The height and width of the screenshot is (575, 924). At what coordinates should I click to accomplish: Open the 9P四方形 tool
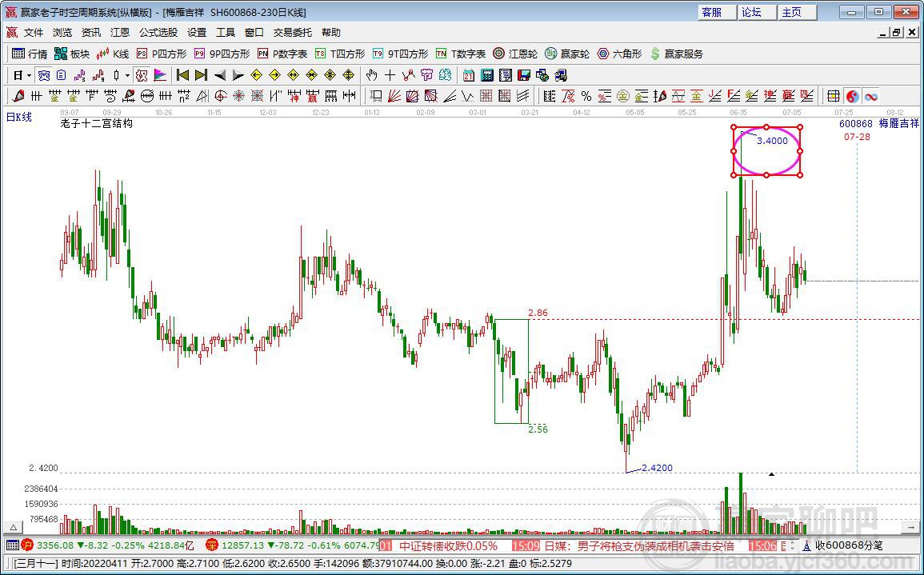222,54
